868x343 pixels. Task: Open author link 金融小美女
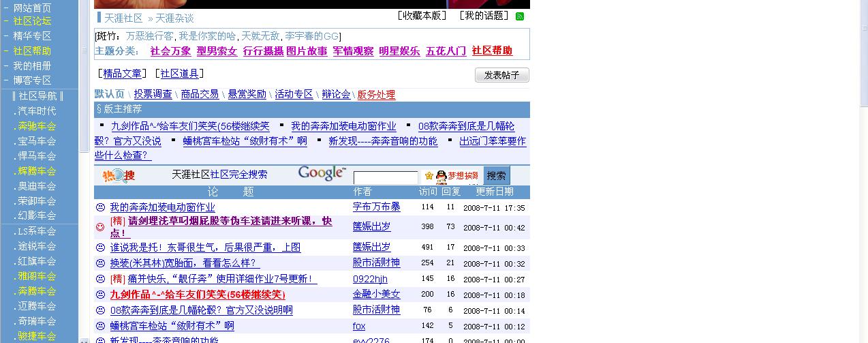(x=376, y=295)
